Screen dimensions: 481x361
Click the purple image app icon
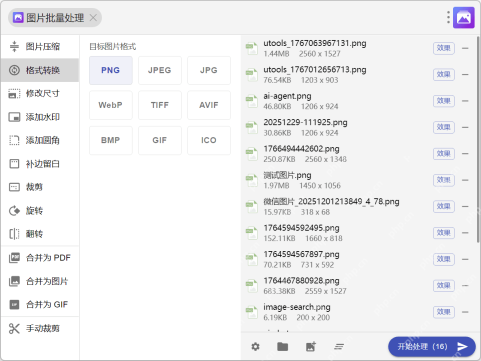pos(464,17)
